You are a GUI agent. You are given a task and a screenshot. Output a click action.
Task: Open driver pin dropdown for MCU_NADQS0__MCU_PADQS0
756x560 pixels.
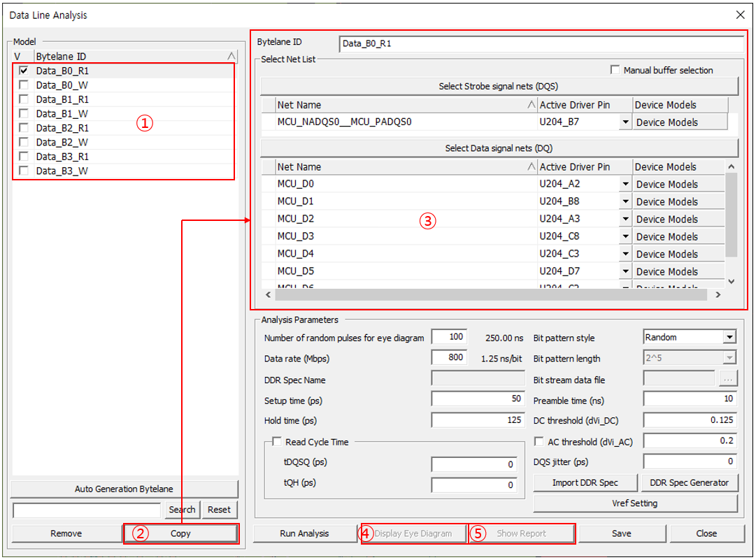pyautogui.click(x=625, y=122)
